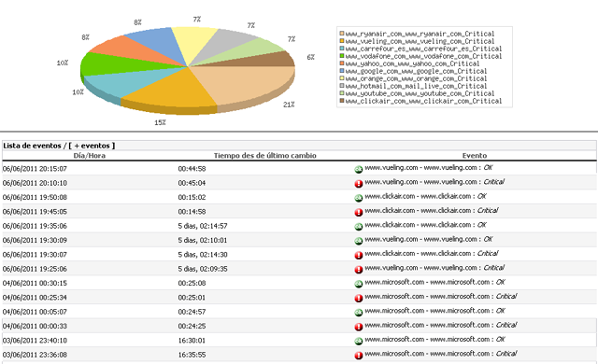Click the clickair legend color swatch
This screenshot has height=364, width=598.
[x=342, y=101]
